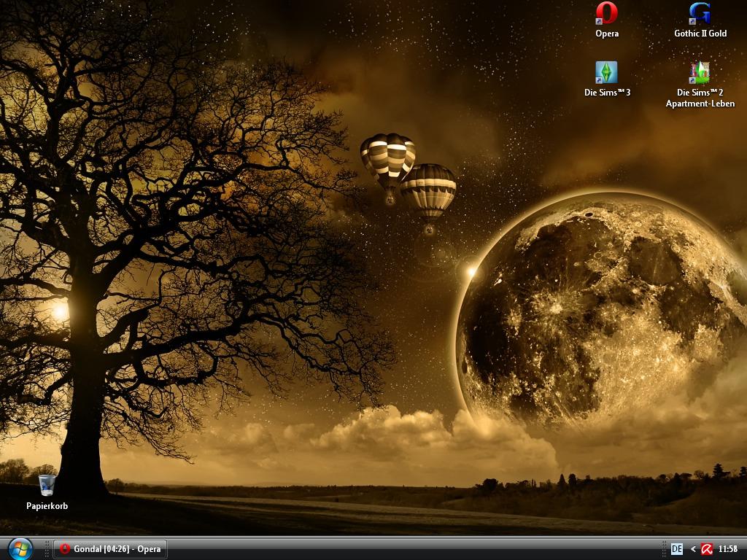Click the 11:58 taskbar clock

pos(727,549)
